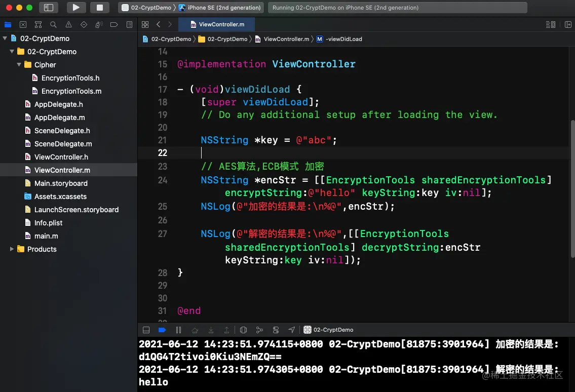Screen dimensions: 575x392
Task: Collapse the 02-CryptDemo group folder
Action: coord(12,51)
